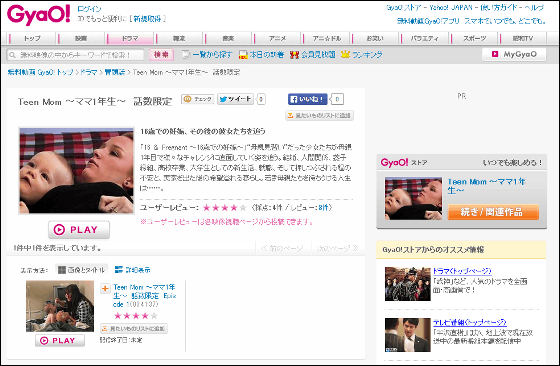The image size is (560, 366).
Task: Click the Facebook いいね! button
Action: (308, 99)
